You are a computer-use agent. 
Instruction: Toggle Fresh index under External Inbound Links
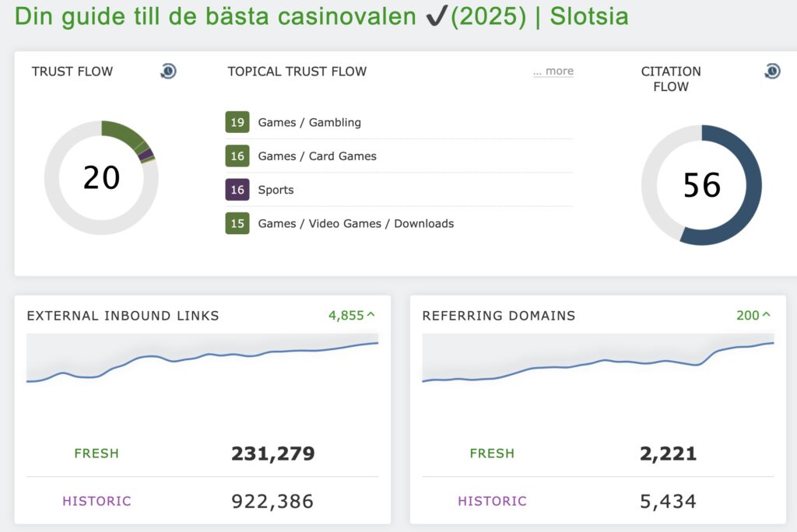(x=97, y=453)
